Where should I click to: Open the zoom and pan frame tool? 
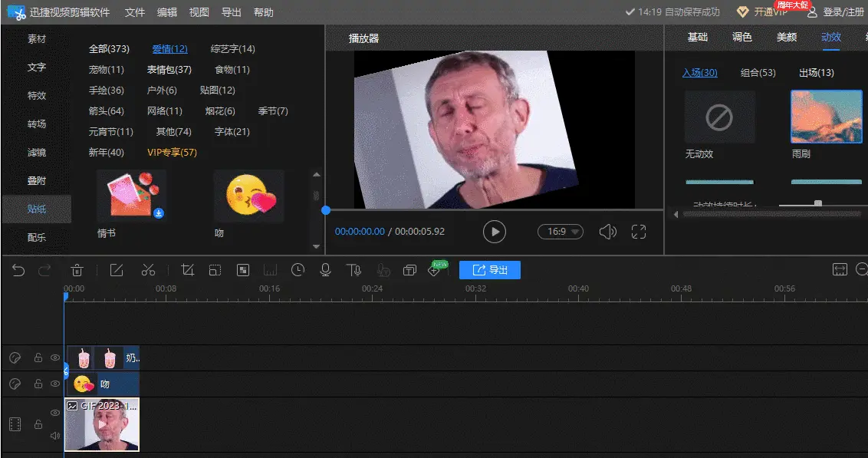pos(215,270)
